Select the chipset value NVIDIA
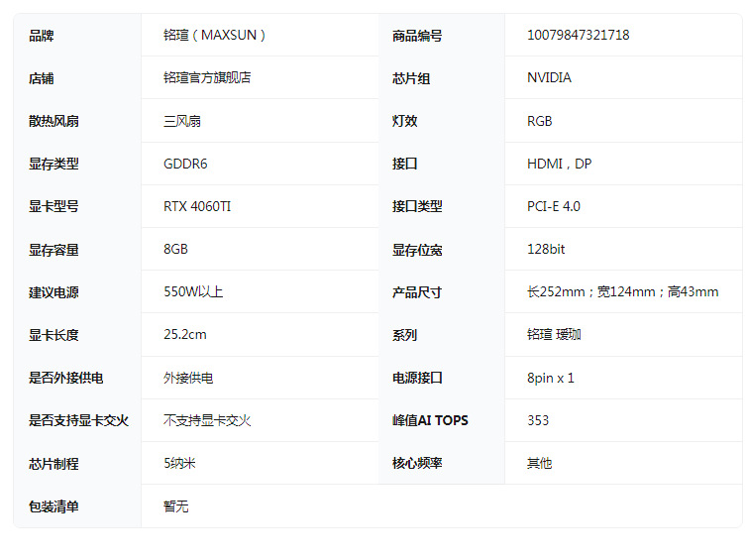The image size is (747, 560). click(549, 77)
